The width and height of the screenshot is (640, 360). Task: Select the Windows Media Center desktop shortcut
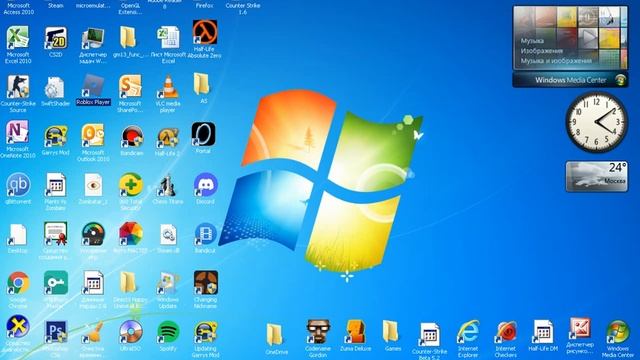(x=618, y=332)
